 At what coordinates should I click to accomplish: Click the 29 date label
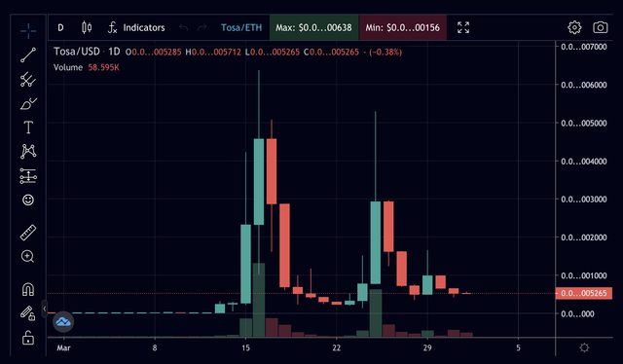tap(427, 347)
